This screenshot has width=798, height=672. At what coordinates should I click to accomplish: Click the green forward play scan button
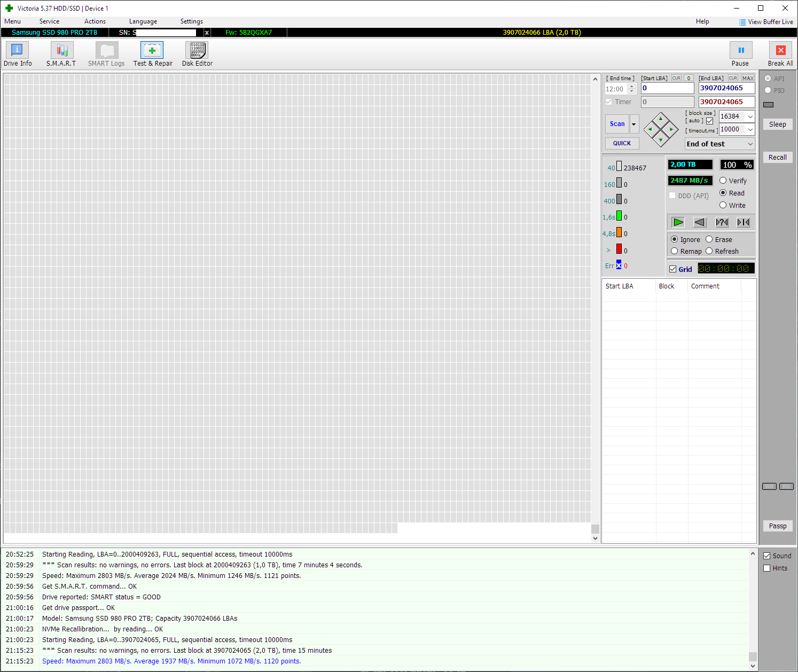(678, 222)
